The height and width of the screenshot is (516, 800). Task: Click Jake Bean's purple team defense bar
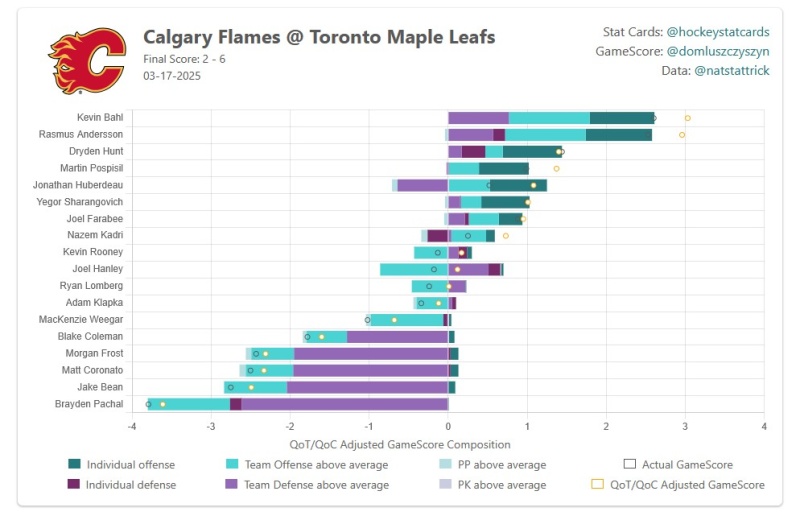[x=367, y=387]
